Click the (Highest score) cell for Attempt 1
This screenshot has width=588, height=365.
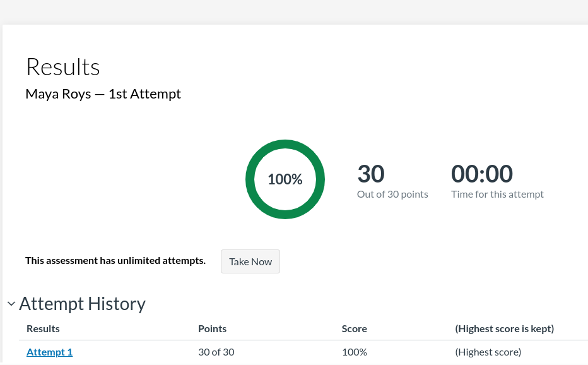click(x=488, y=352)
